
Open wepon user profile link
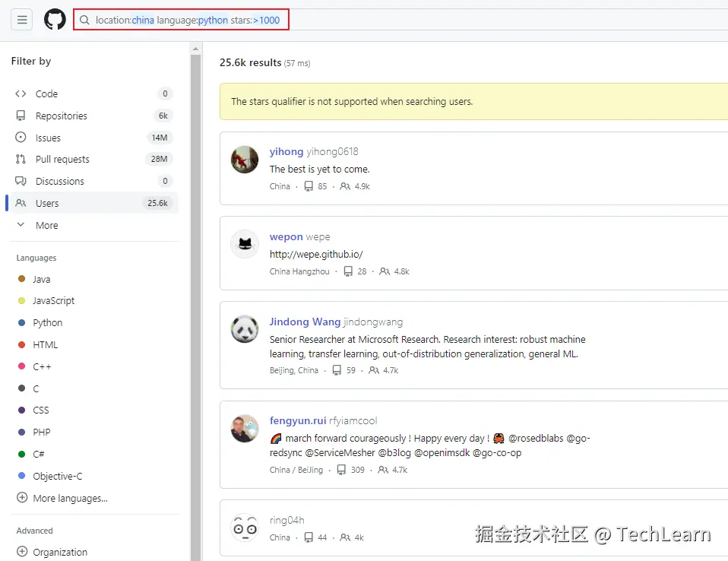(x=286, y=237)
